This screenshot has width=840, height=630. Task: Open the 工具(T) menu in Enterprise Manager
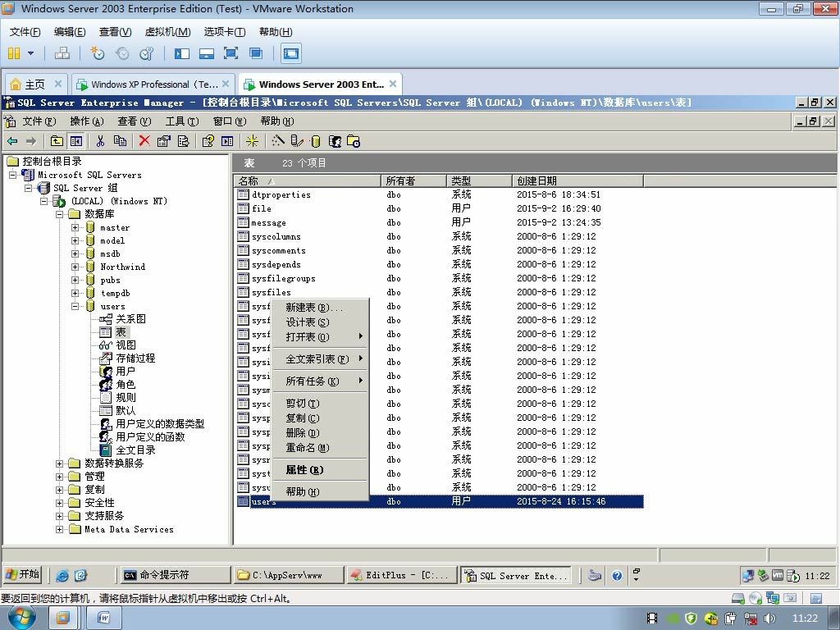[x=181, y=121]
